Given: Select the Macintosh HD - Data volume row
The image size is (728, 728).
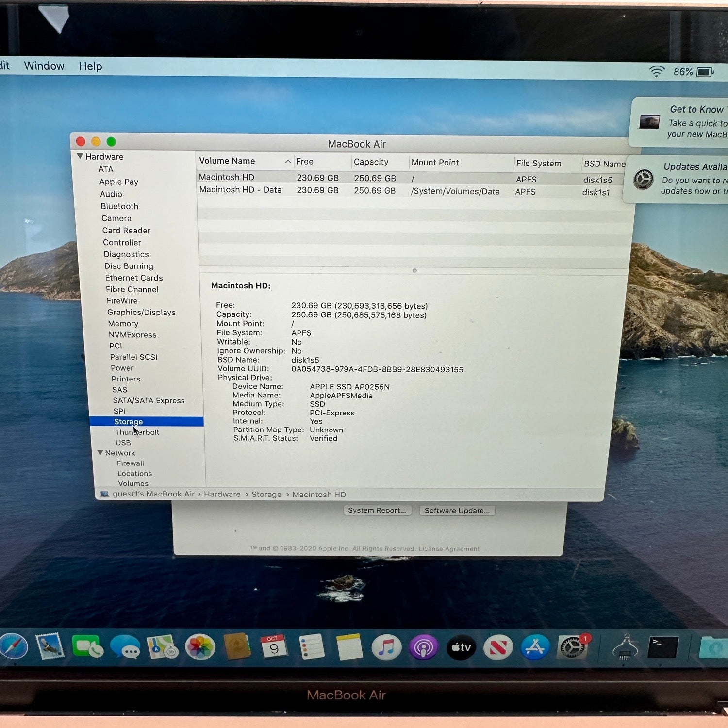Looking at the screenshot, I should (x=240, y=190).
